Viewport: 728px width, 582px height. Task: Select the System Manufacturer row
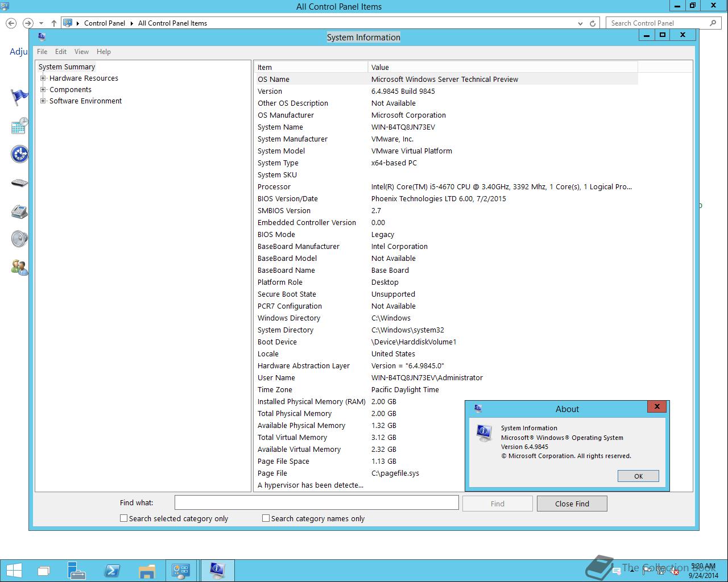pos(446,139)
